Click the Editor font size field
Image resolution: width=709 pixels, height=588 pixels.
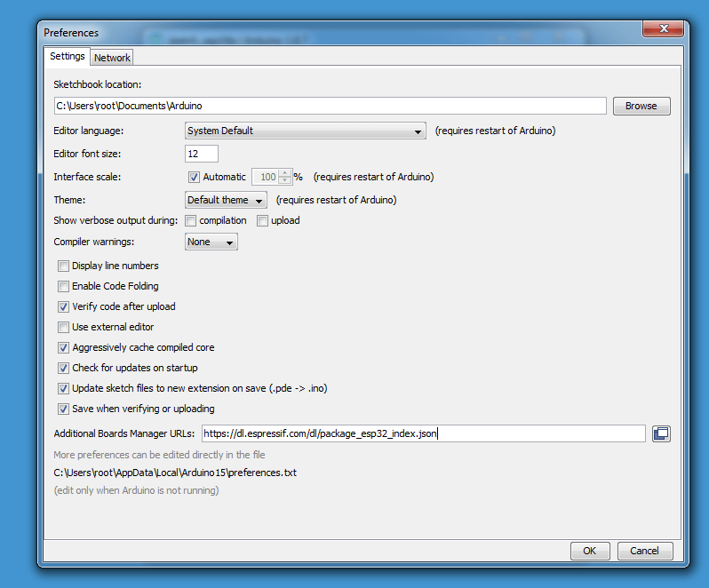[x=202, y=154]
